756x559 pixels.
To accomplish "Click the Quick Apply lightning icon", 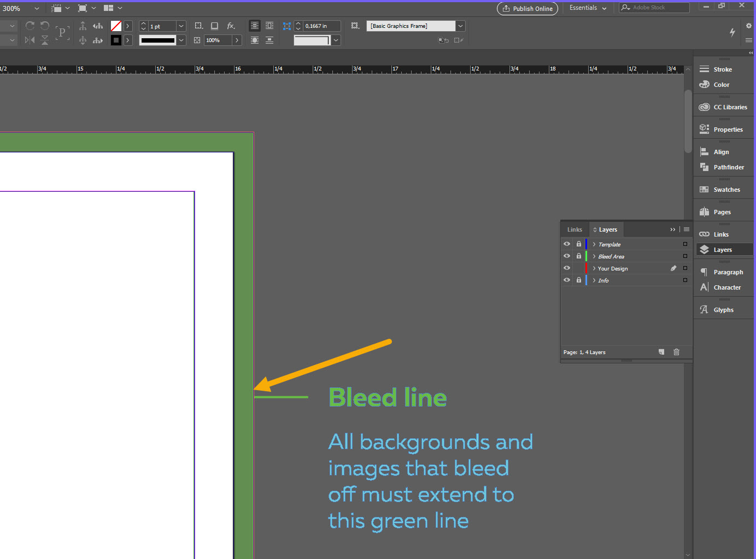I will (732, 32).
